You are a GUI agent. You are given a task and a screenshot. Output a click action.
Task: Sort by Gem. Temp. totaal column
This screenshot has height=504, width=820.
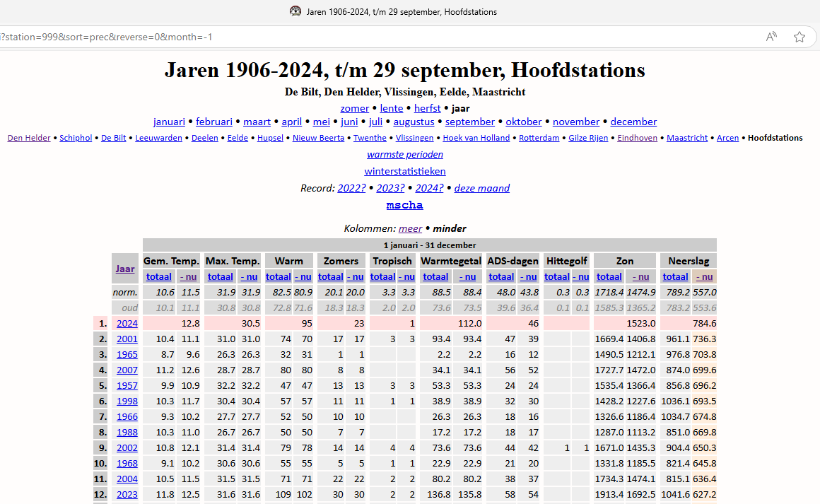[158, 276]
